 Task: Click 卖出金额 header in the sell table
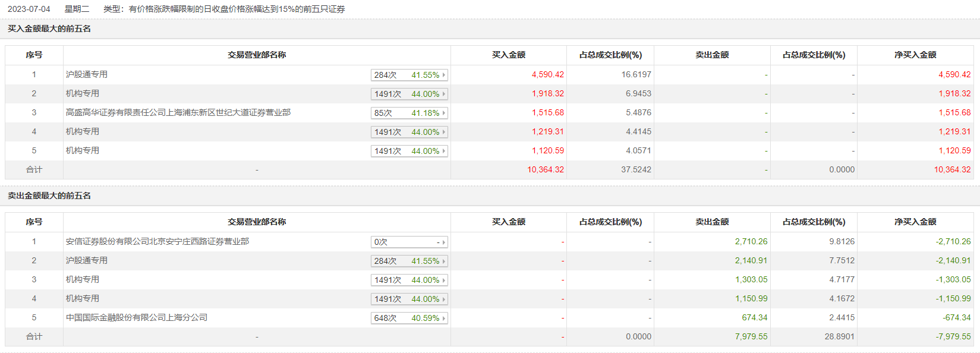(712, 222)
